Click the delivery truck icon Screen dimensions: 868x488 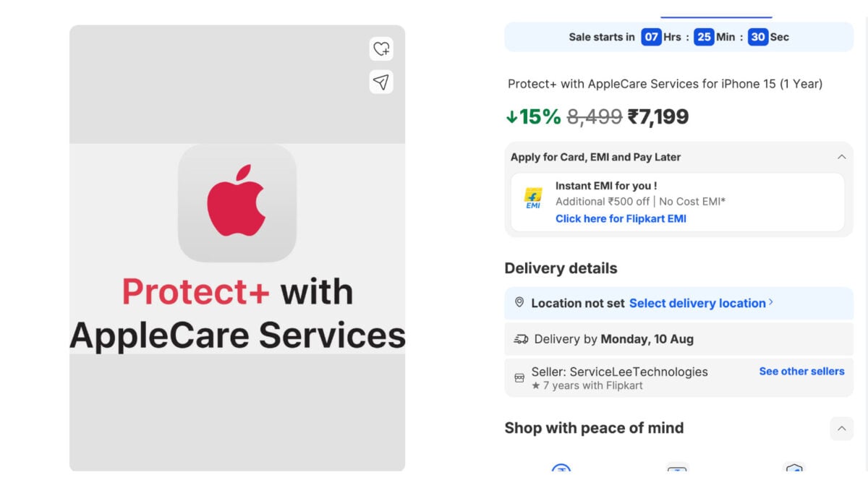pyautogui.click(x=521, y=339)
